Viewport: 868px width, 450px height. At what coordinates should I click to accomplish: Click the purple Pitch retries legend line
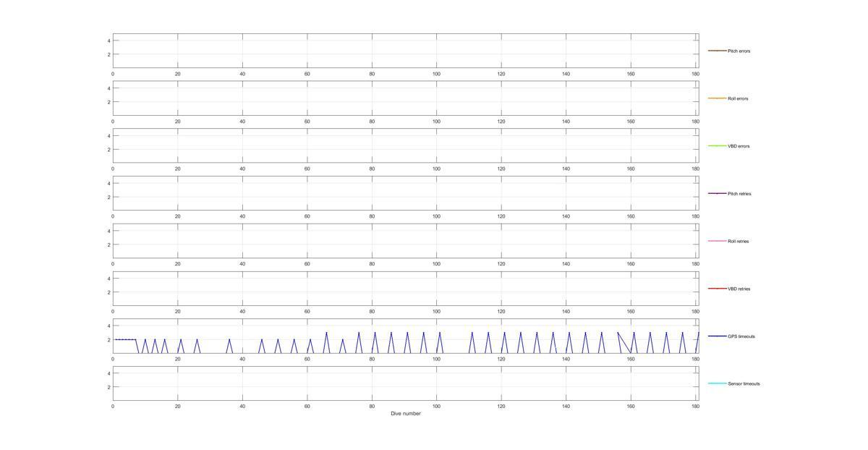tap(717, 193)
